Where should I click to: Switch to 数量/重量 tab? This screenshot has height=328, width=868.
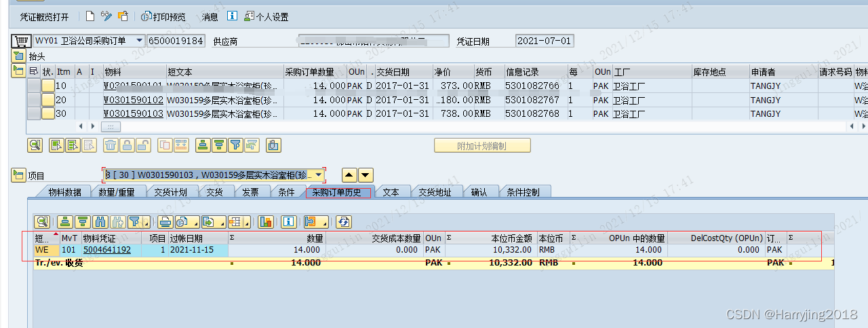[117, 192]
